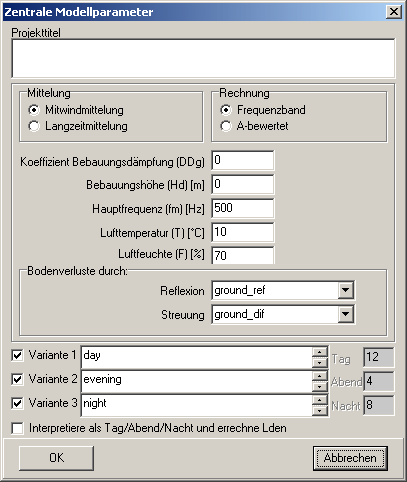Image resolution: width=407 pixels, height=482 pixels.
Task: Click the Luftfeuchte field showing 70
Action: (x=243, y=255)
